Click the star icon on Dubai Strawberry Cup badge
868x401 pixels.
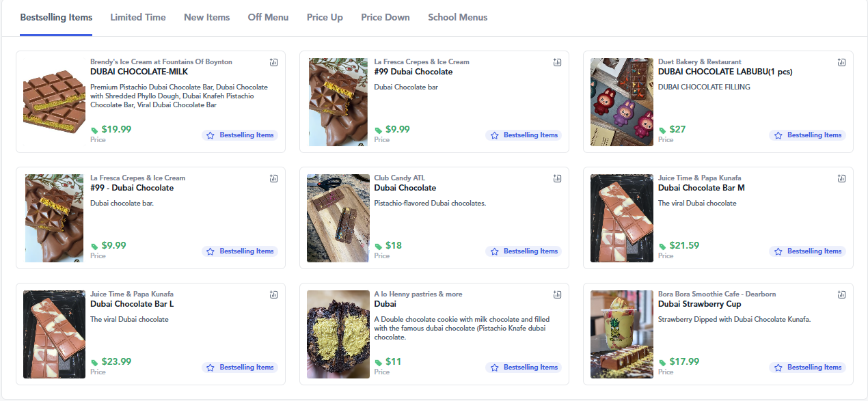coord(777,367)
